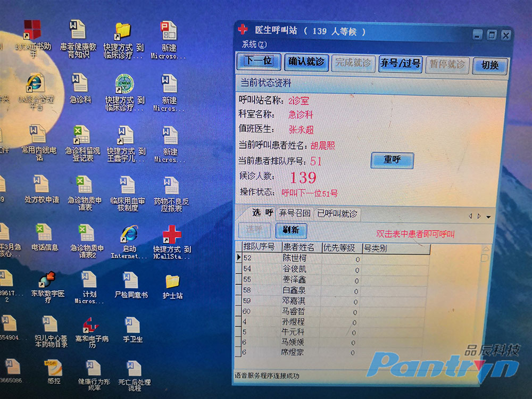Click the 暂停就诊 button
The width and height of the screenshot is (532, 399).
(x=447, y=64)
